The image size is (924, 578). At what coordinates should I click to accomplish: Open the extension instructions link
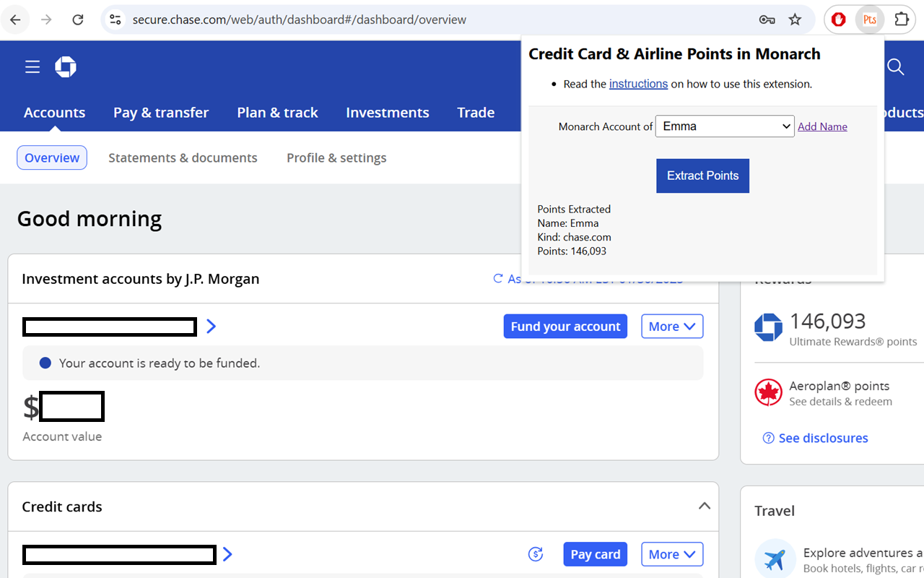click(x=638, y=84)
